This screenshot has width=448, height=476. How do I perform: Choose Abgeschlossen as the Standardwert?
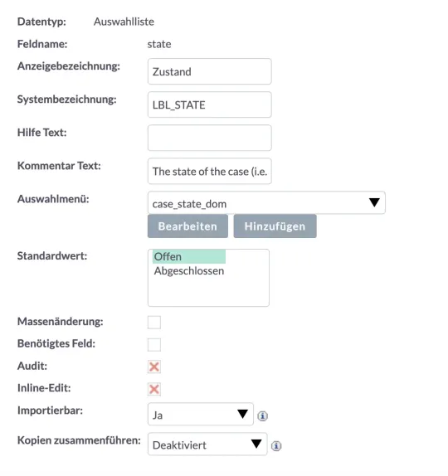(x=189, y=271)
